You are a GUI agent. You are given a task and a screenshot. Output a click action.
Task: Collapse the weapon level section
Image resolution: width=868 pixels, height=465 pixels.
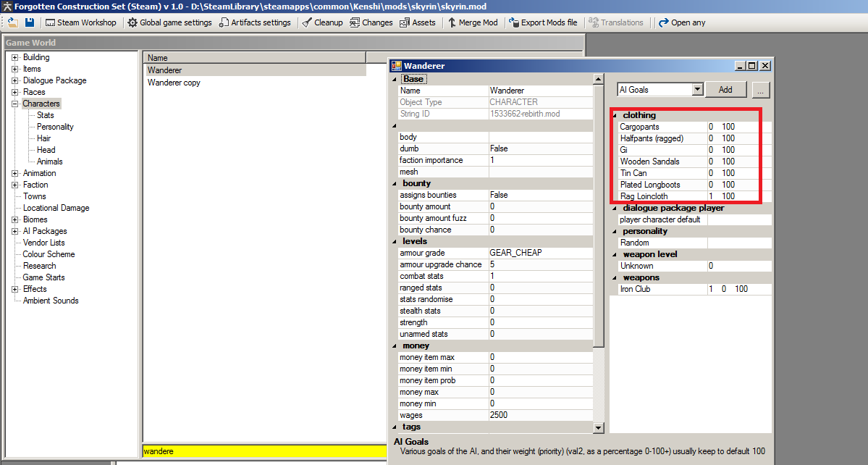[615, 255]
